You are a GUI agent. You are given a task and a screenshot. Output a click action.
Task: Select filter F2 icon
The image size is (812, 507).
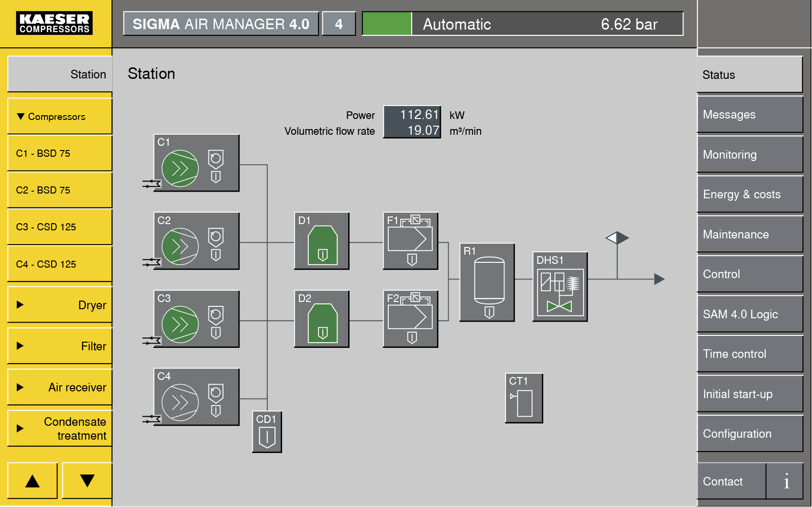[411, 319]
